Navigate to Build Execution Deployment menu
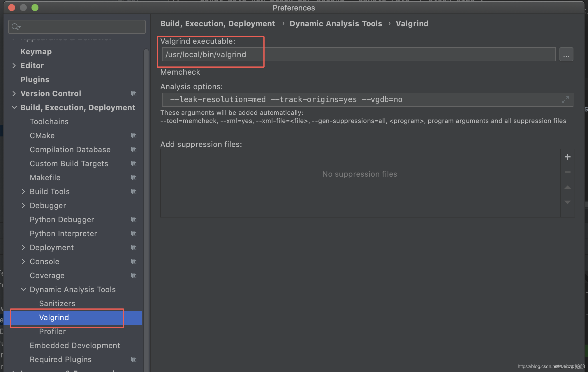Image resolution: width=588 pixels, height=372 pixels. [x=78, y=108]
